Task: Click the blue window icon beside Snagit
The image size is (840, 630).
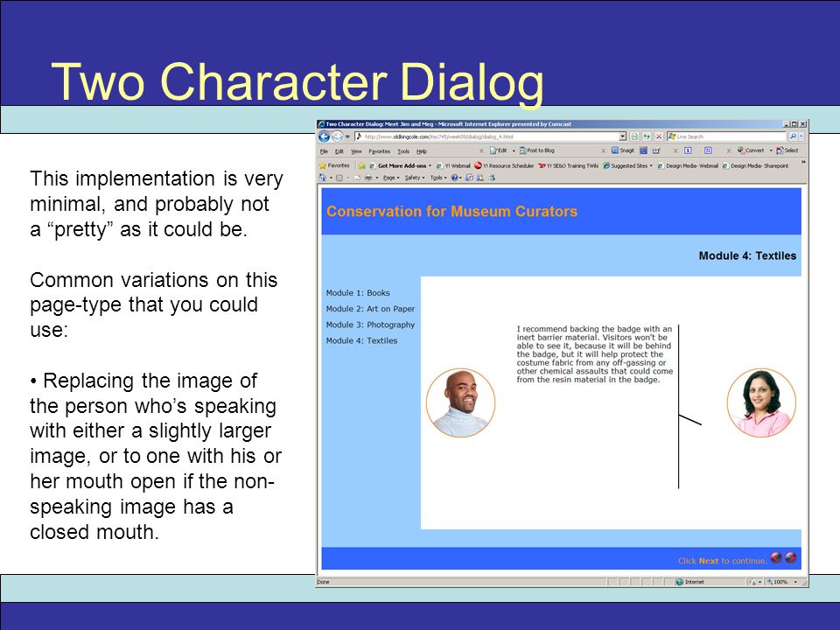Action: (x=643, y=150)
